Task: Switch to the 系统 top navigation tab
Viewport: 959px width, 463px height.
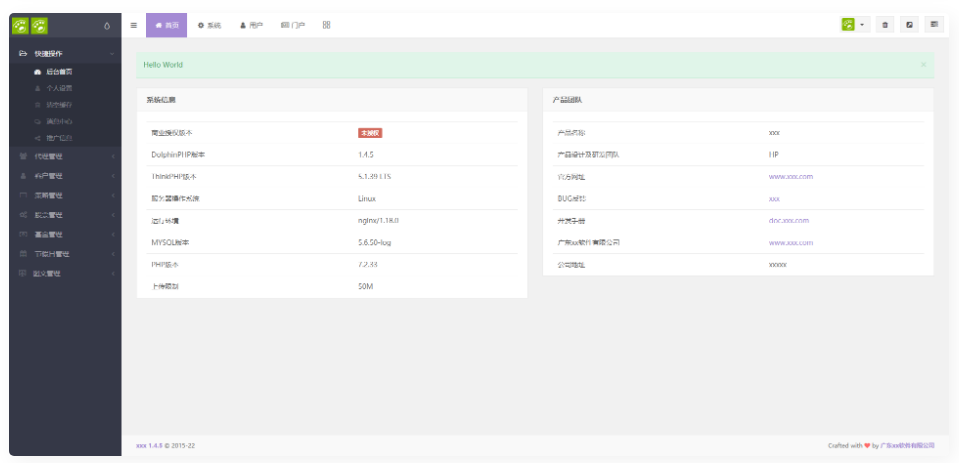Action: point(209,25)
